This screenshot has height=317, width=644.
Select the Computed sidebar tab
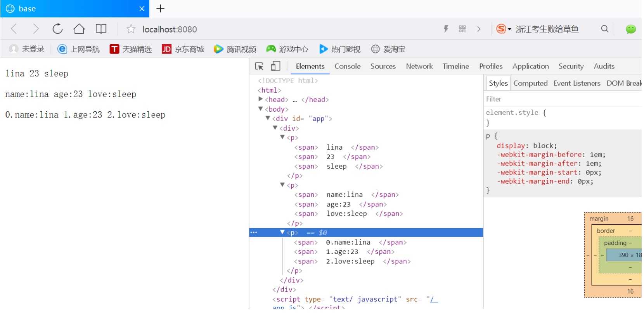(x=530, y=83)
